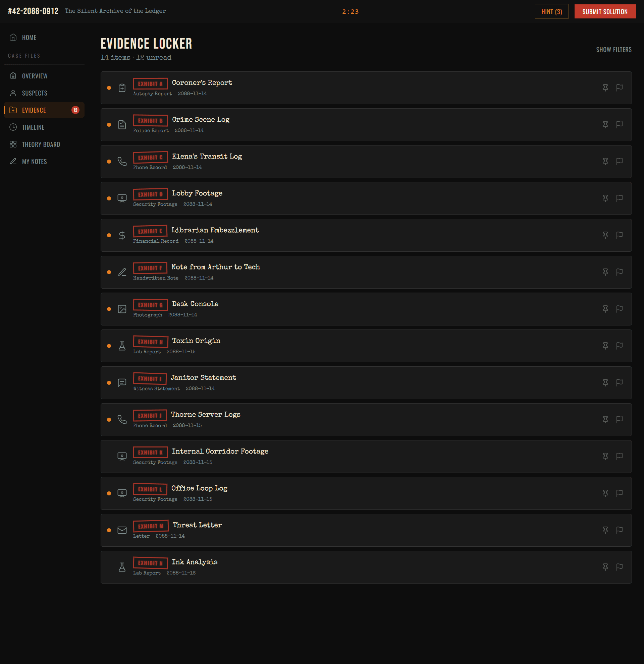Open hints via the Hint button
The width and height of the screenshot is (644, 664).
pos(551,11)
